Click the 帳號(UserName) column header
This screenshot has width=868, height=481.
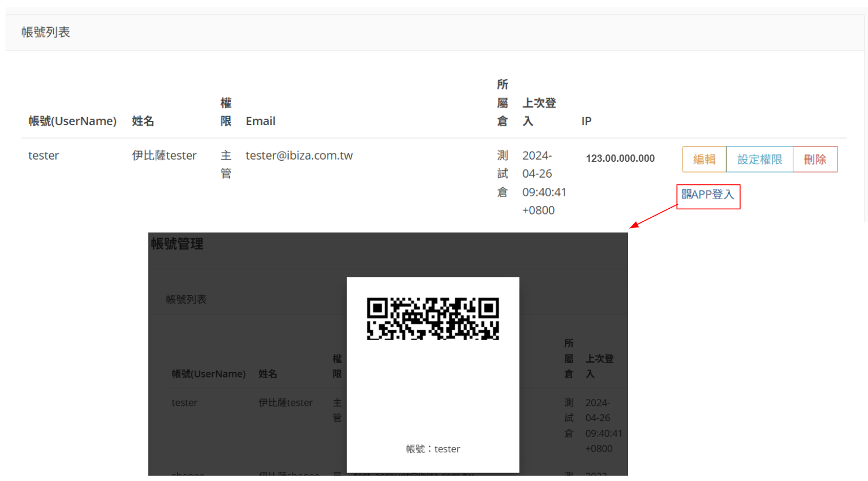(72, 121)
